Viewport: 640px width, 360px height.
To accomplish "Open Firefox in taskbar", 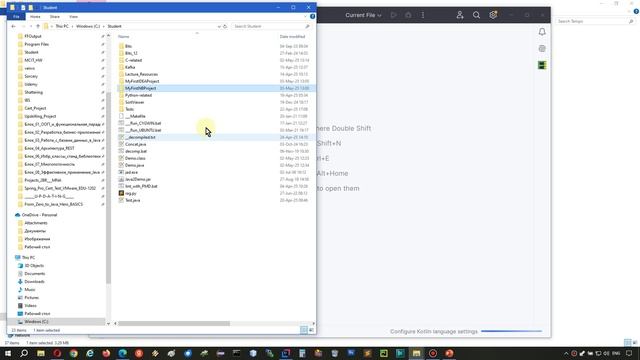I will [106, 353].
